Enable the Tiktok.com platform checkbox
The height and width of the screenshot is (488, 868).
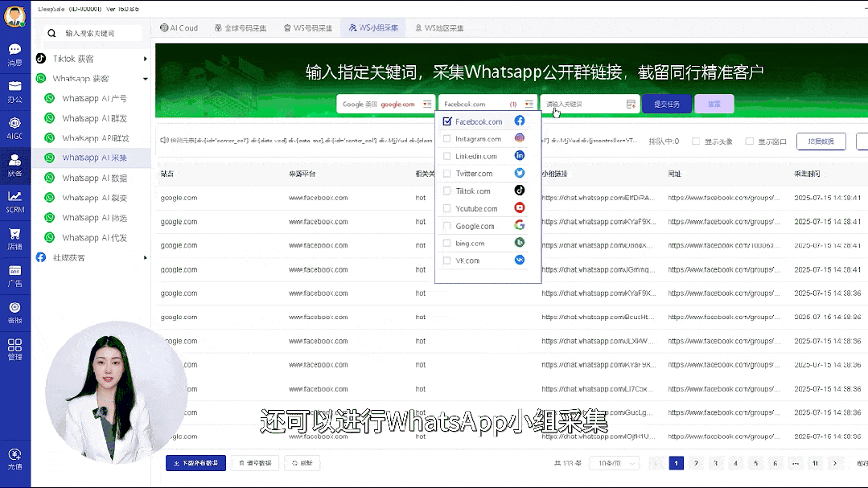[447, 191]
